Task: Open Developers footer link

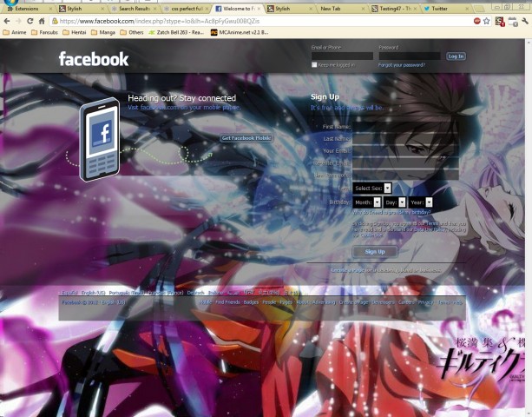Action: (x=383, y=301)
